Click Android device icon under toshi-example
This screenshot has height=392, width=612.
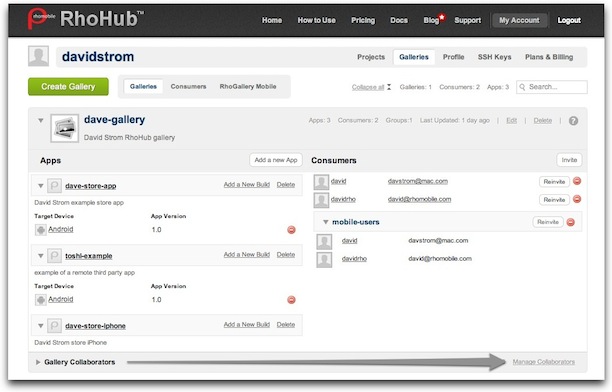point(41,299)
